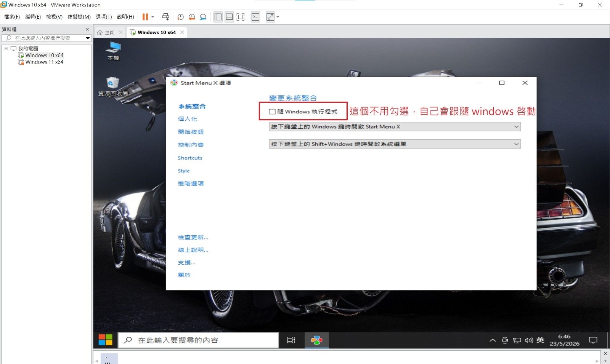Click the Start Menu X taskbar button
The height and width of the screenshot is (364, 610).
click(316, 340)
